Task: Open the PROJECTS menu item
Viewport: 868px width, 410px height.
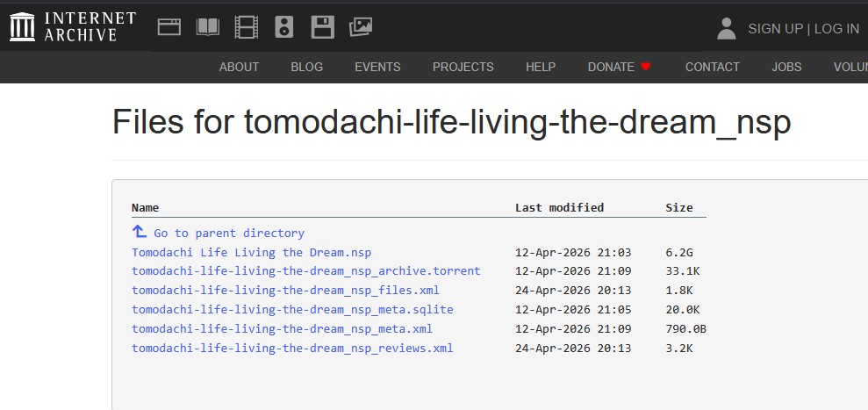Action: click(x=463, y=67)
